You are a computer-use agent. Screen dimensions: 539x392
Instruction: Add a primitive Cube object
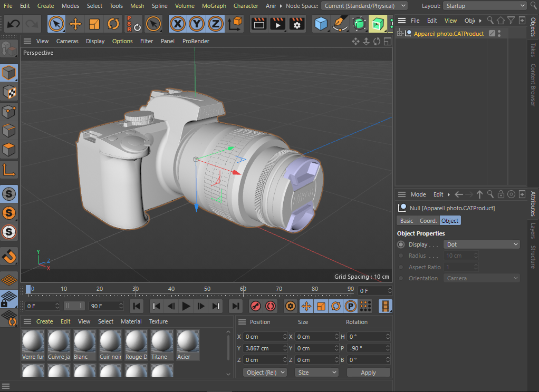click(322, 24)
